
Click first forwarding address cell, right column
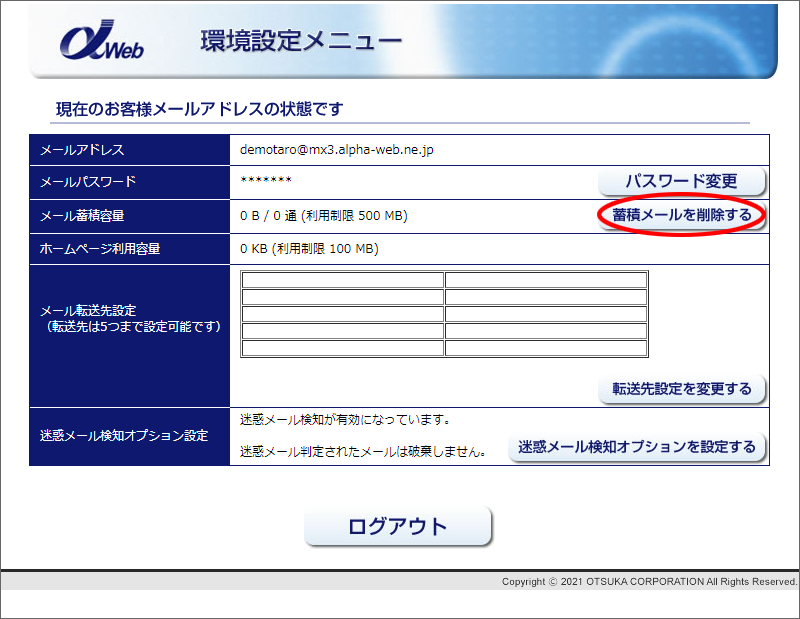(546, 280)
